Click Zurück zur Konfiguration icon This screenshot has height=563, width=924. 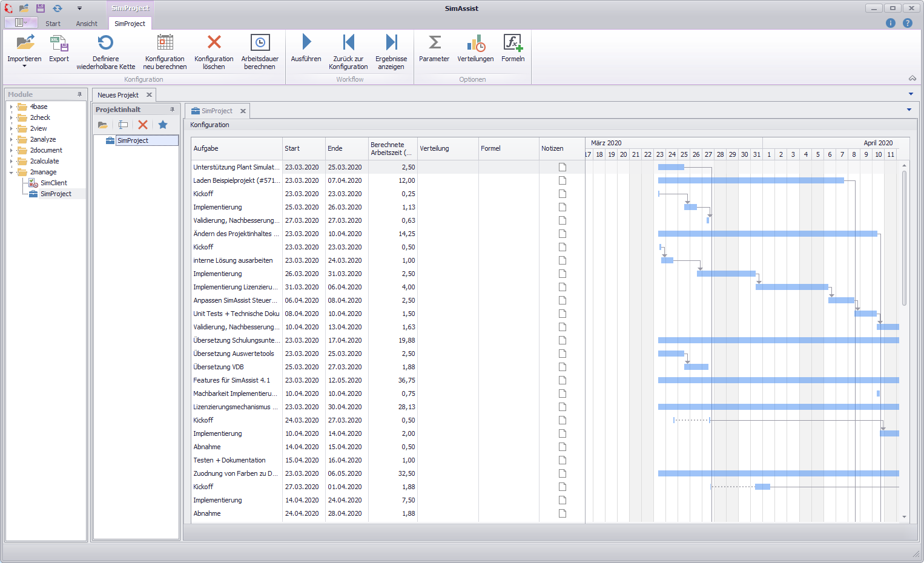point(348,42)
